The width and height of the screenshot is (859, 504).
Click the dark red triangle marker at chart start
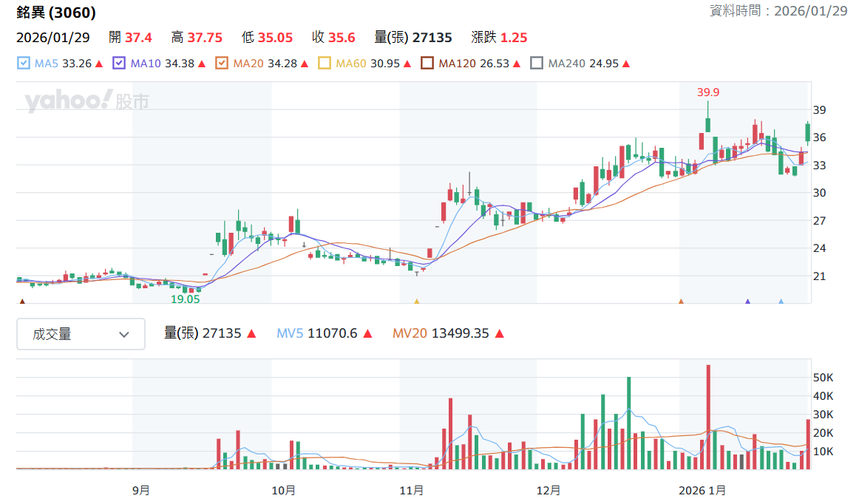[22, 302]
